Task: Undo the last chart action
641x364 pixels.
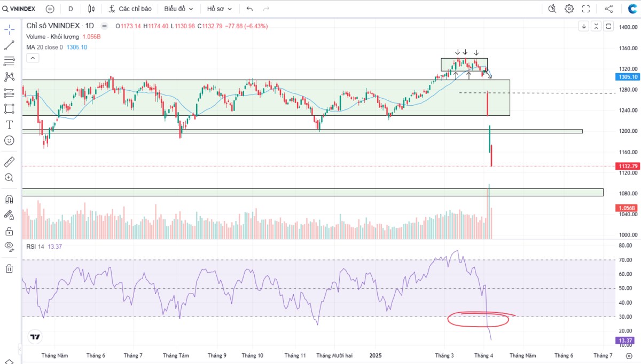Action: pos(250,9)
